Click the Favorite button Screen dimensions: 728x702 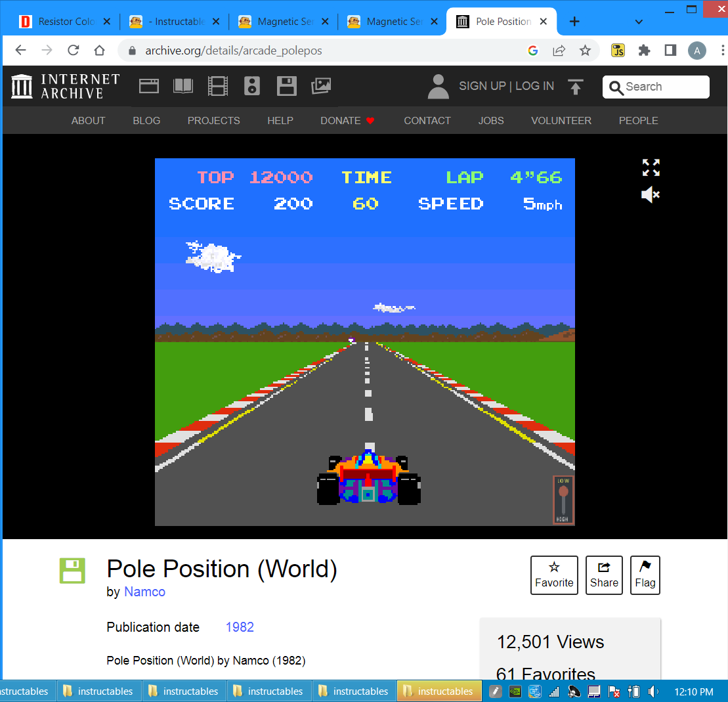(554, 575)
